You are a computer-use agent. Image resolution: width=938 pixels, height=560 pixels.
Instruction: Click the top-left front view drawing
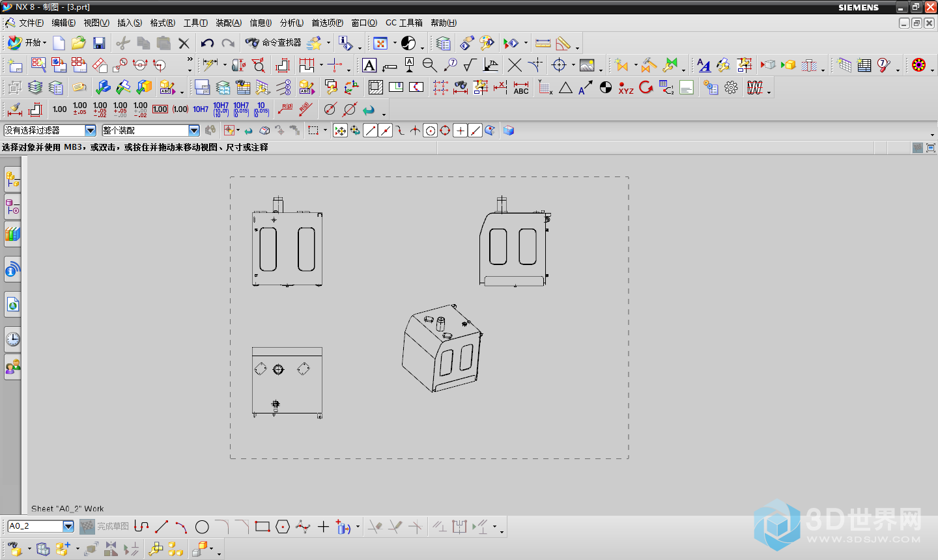coord(287,242)
